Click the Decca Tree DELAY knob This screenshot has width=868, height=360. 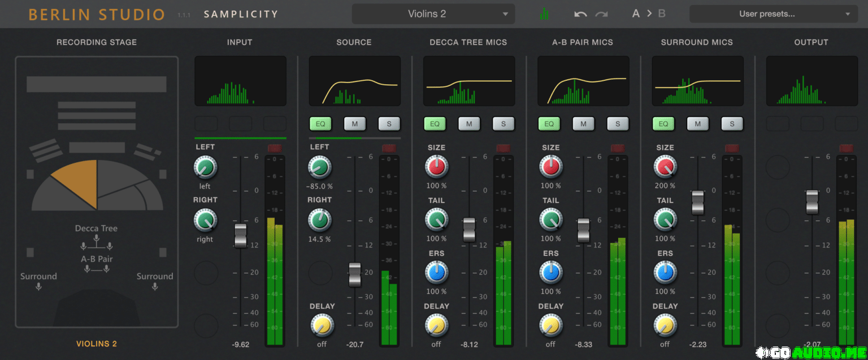click(x=436, y=326)
